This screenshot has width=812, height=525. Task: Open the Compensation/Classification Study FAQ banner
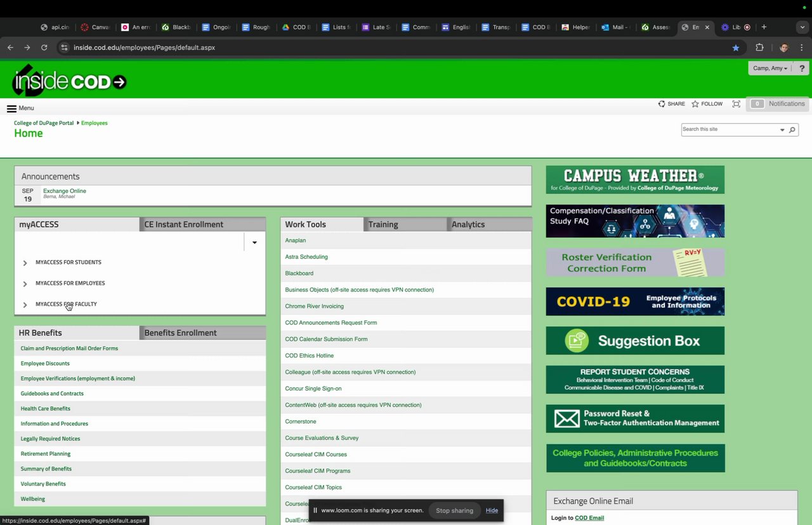click(x=635, y=221)
